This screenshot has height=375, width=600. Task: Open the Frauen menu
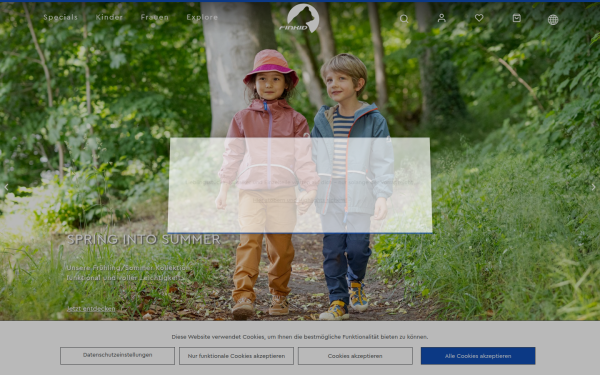point(155,17)
